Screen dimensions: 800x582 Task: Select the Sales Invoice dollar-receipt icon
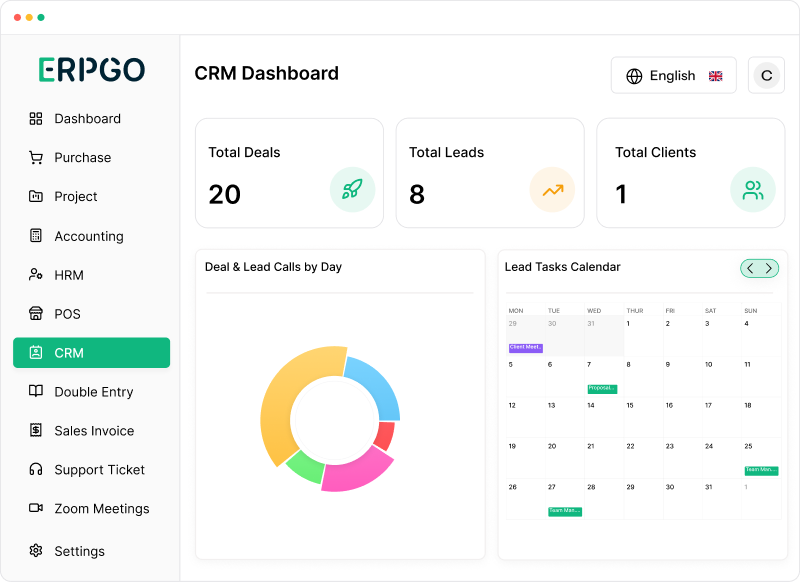(36, 431)
